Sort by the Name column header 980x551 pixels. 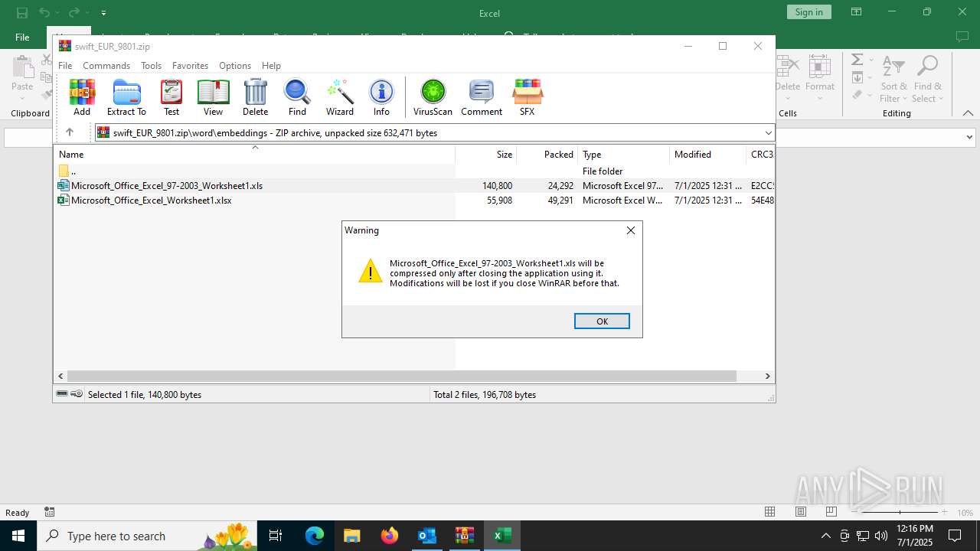click(x=254, y=155)
